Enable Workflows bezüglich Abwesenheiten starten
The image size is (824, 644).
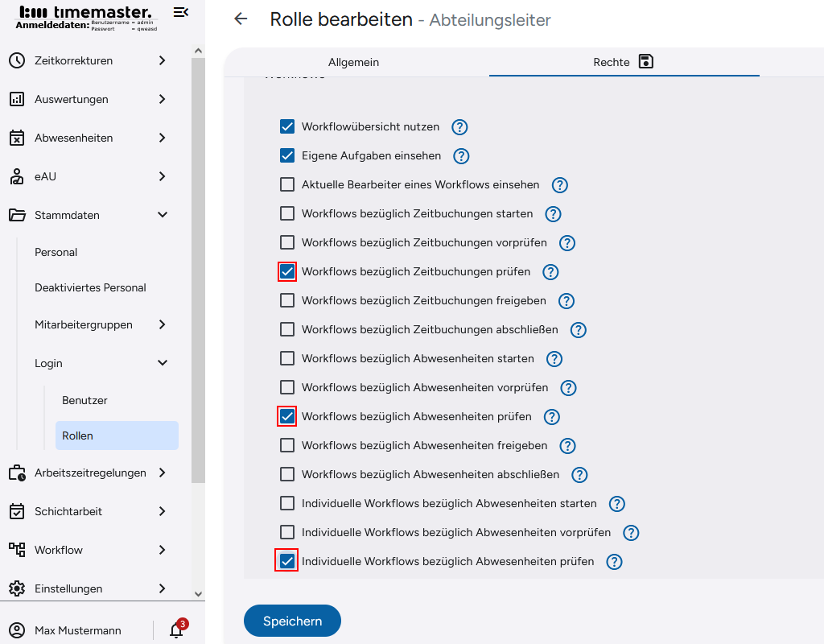click(x=287, y=358)
